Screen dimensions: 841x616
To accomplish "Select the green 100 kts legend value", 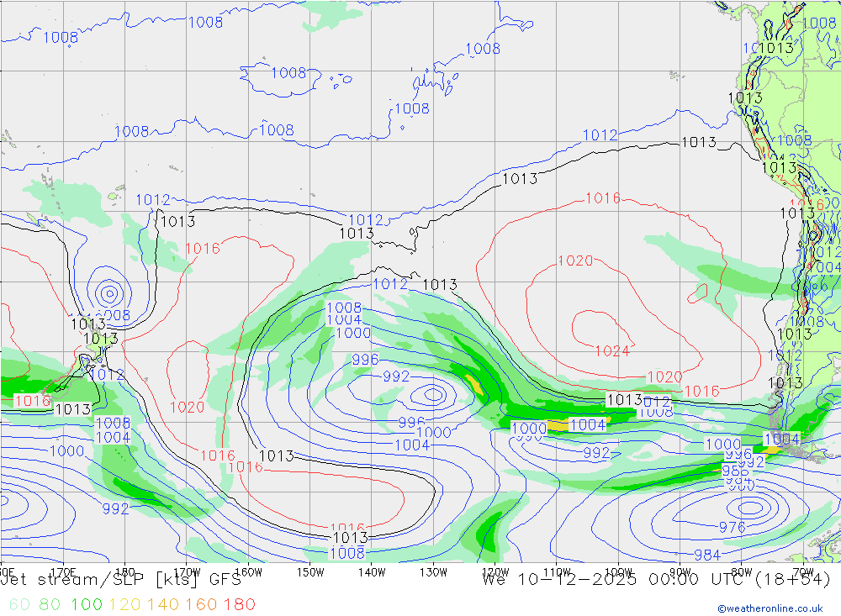I will pos(87,605).
